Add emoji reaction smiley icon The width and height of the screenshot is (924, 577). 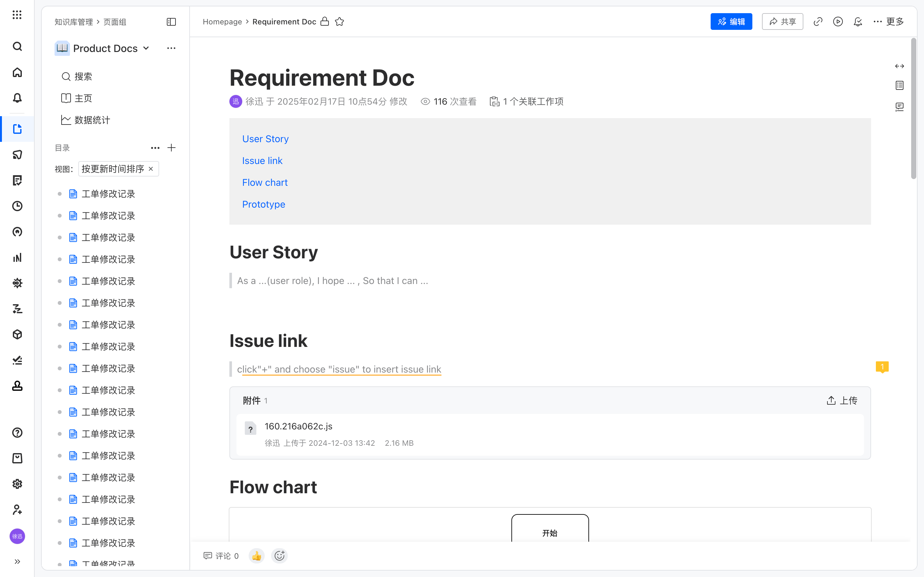[280, 555]
